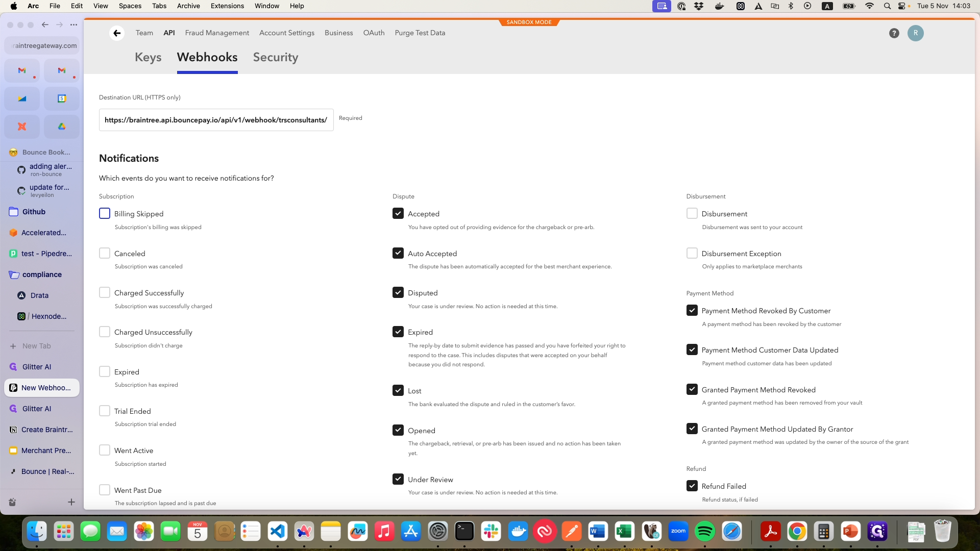Go to the Team navigation link
Viewport: 980px width, 551px height.
[x=144, y=33]
